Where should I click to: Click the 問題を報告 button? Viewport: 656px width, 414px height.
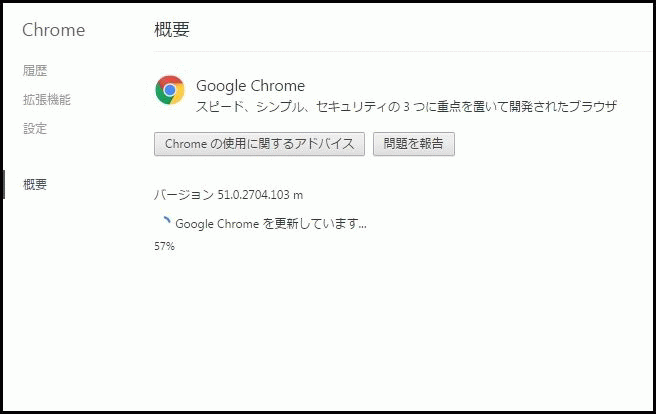coord(414,144)
